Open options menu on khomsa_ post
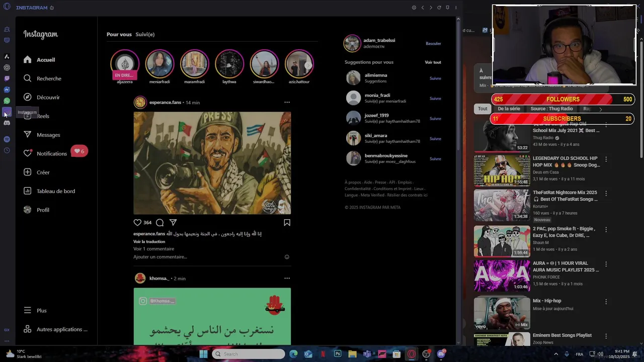 (287, 278)
